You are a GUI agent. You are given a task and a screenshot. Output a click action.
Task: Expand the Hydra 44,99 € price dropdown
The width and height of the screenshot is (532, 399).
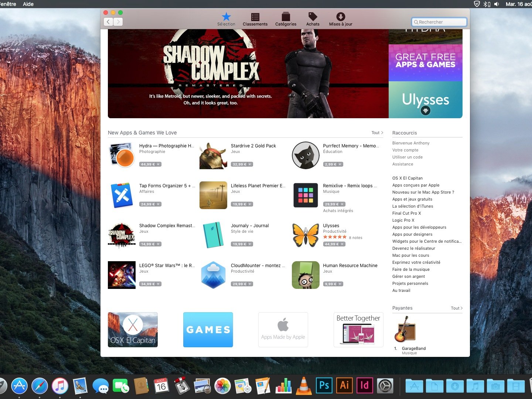coord(158,164)
